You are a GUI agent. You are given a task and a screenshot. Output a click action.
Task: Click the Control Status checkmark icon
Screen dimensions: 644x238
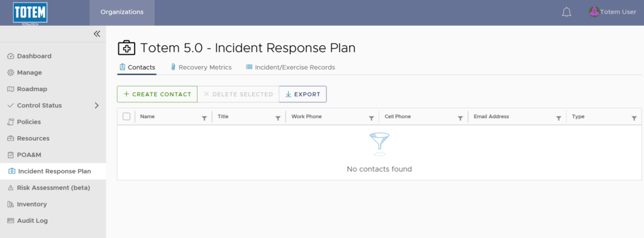coord(11,105)
